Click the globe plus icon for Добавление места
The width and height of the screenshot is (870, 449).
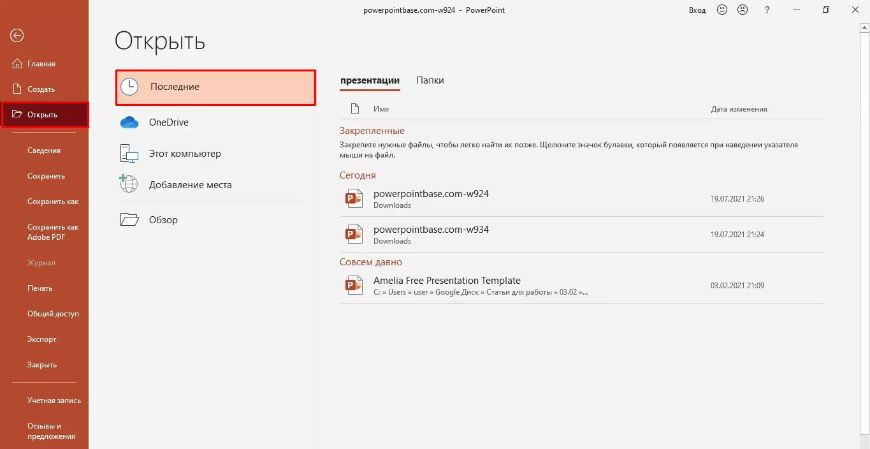coord(128,184)
